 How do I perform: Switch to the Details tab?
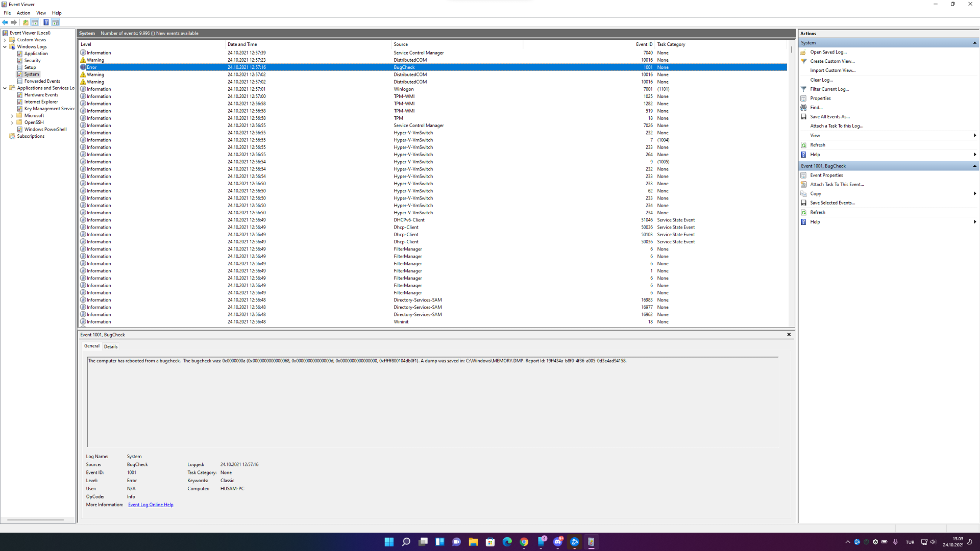111,346
